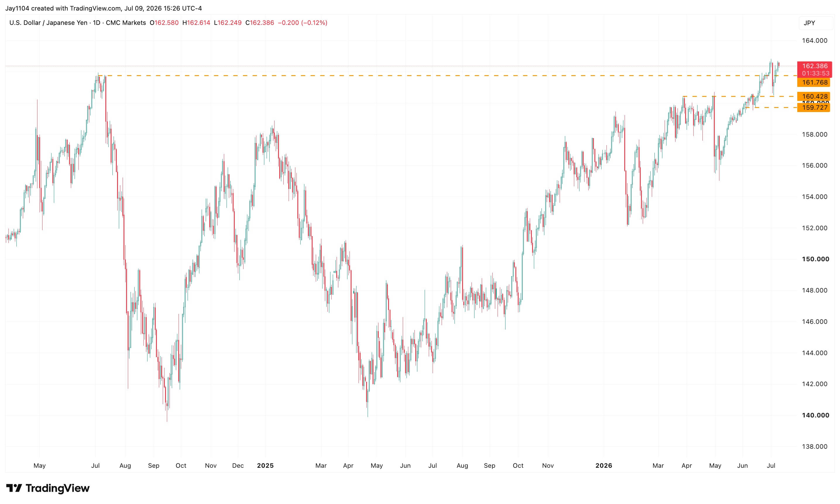The height and width of the screenshot is (504, 840).
Task: Click the 146.000 price axis label
Action: pos(815,322)
